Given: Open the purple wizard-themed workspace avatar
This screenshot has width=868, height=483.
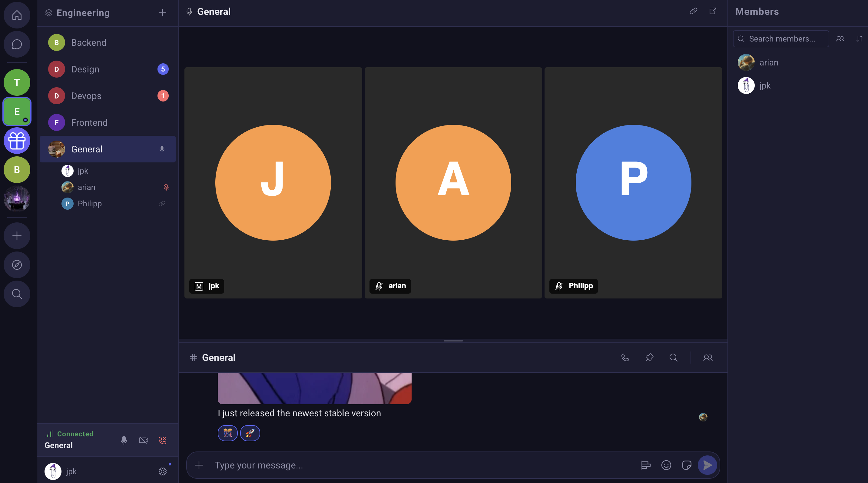Looking at the screenshot, I should click(17, 199).
